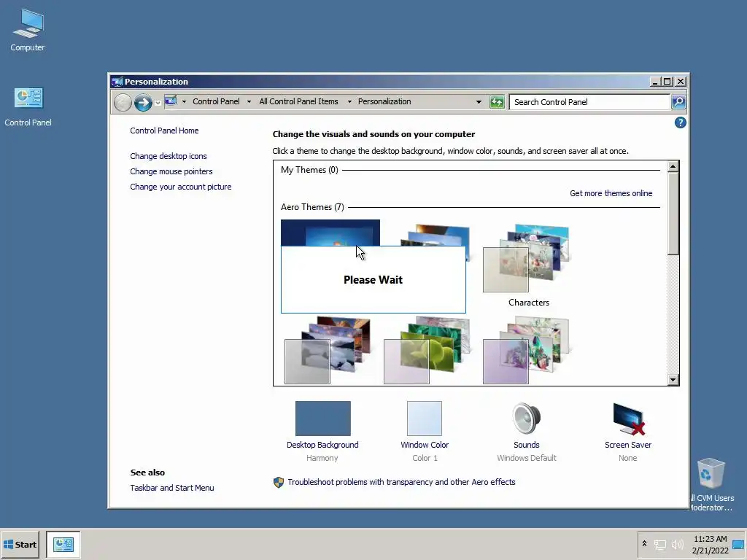747x560 pixels.
Task: Click the volume speaker tray icon
Action: tap(677, 544)
